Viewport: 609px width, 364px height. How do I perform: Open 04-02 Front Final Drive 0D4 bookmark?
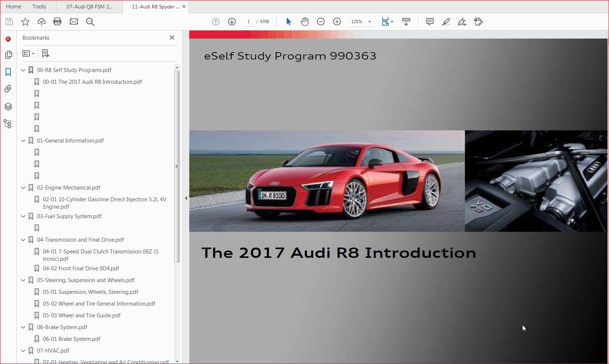pos(81,269)
